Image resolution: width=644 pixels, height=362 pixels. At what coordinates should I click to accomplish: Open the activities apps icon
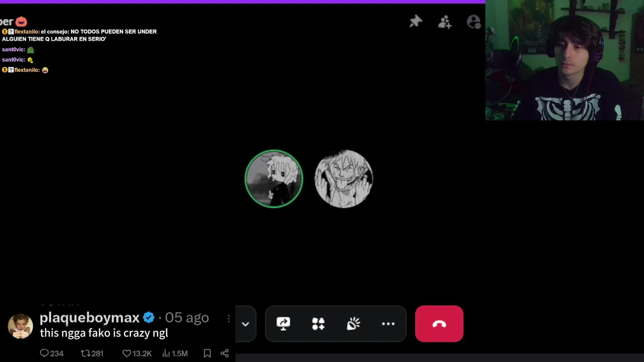[318, 324]
